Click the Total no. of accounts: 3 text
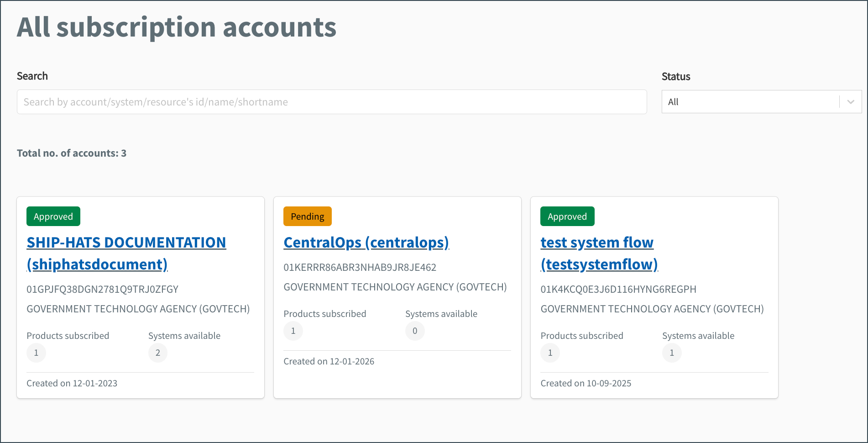The image size is (868, 443). [x=72, y=153]
